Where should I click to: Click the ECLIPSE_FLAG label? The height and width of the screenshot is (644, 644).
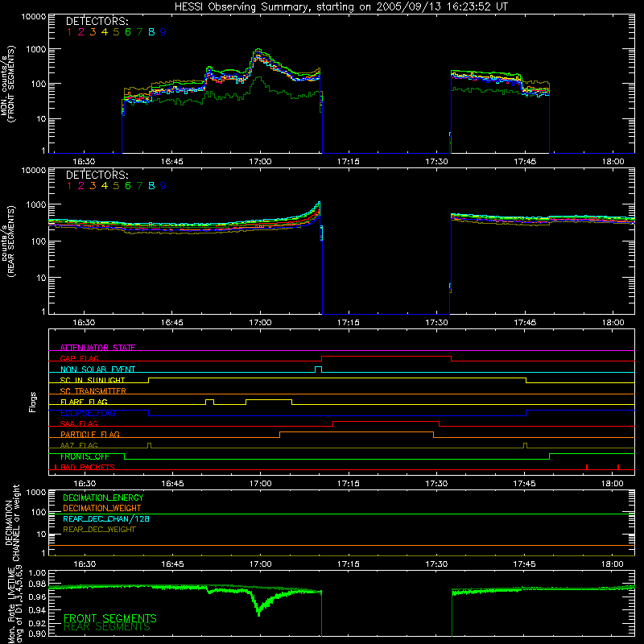(x=88, y=413)
